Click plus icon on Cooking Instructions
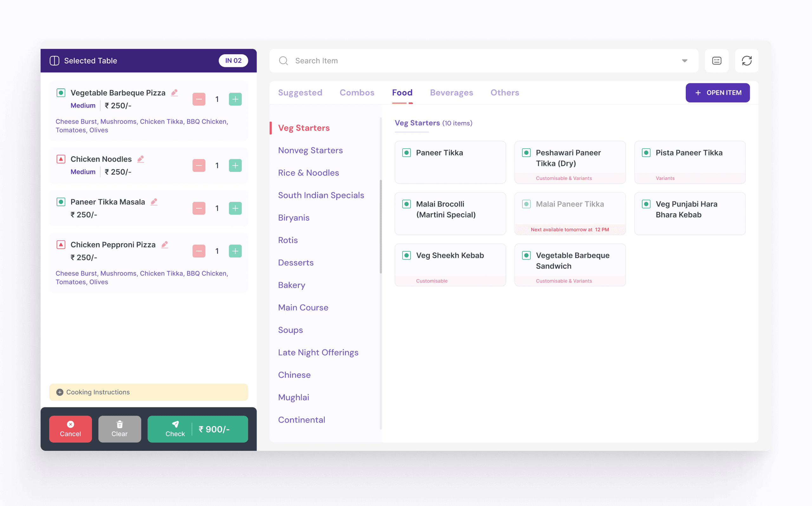This screenshot has height=506, width=812. 60,392
